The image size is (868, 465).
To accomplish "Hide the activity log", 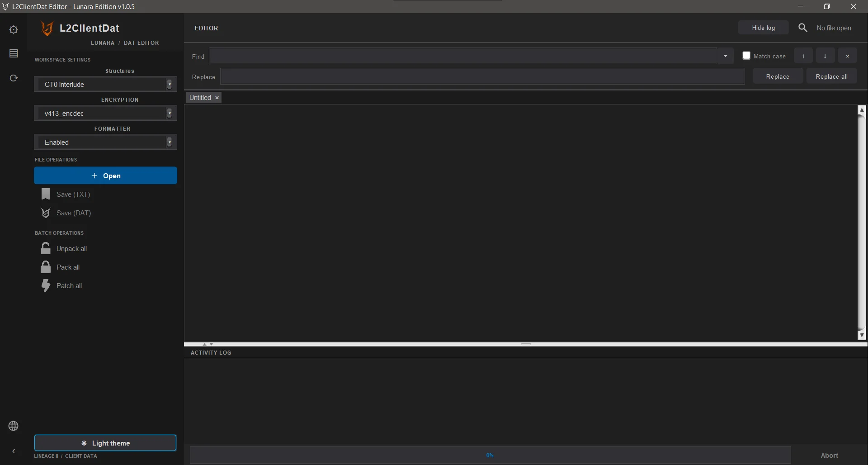I will click(x=764, y=28).
